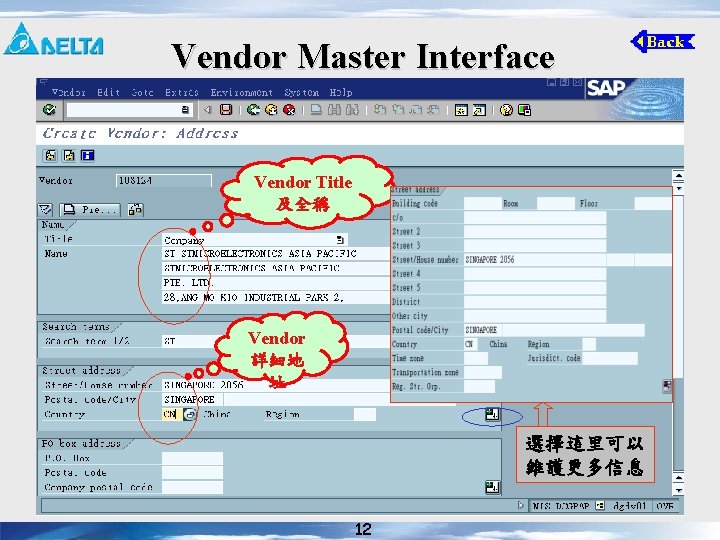This screenshot has width=720, height=540.
Task: Click the Time zone field in enlarged panel
Action: click(476, 358)
